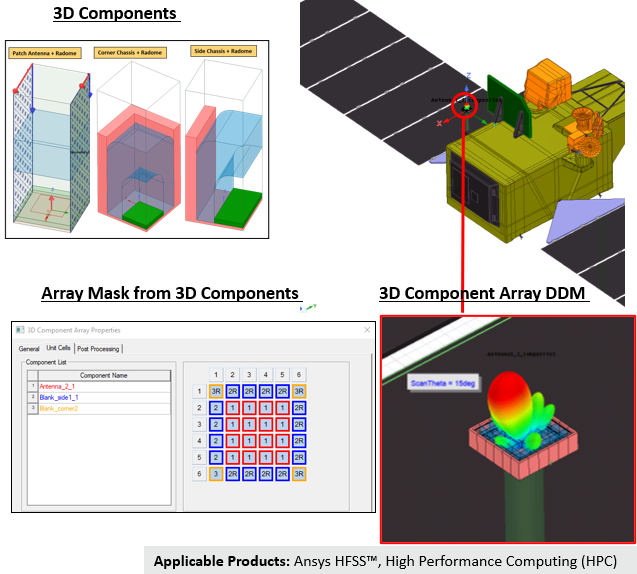This screenshot has width=637, height=574.
Task: Select array grid column header 3
Action: (249, 375)
